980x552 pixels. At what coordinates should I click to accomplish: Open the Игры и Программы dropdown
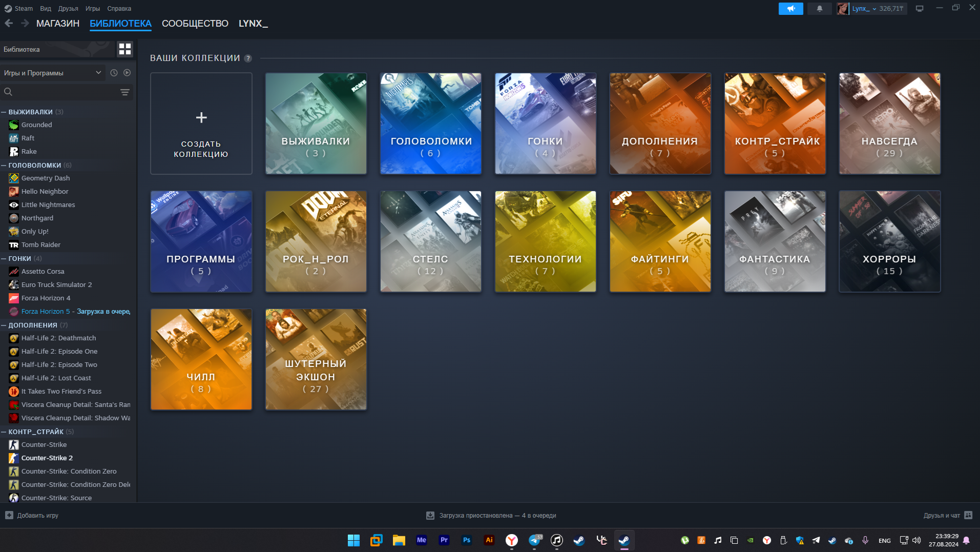click(x=53, y=73)
